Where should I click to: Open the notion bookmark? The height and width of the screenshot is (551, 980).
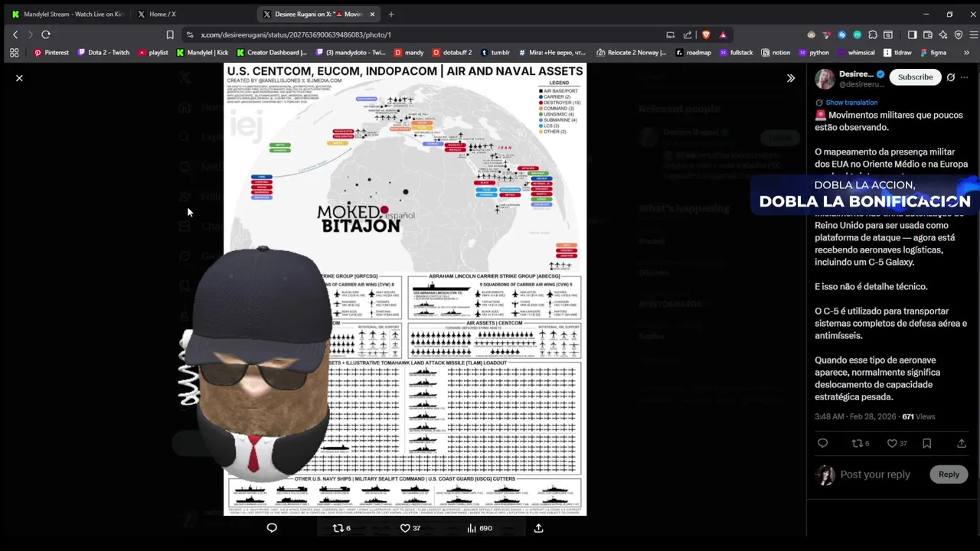[776, 53]
